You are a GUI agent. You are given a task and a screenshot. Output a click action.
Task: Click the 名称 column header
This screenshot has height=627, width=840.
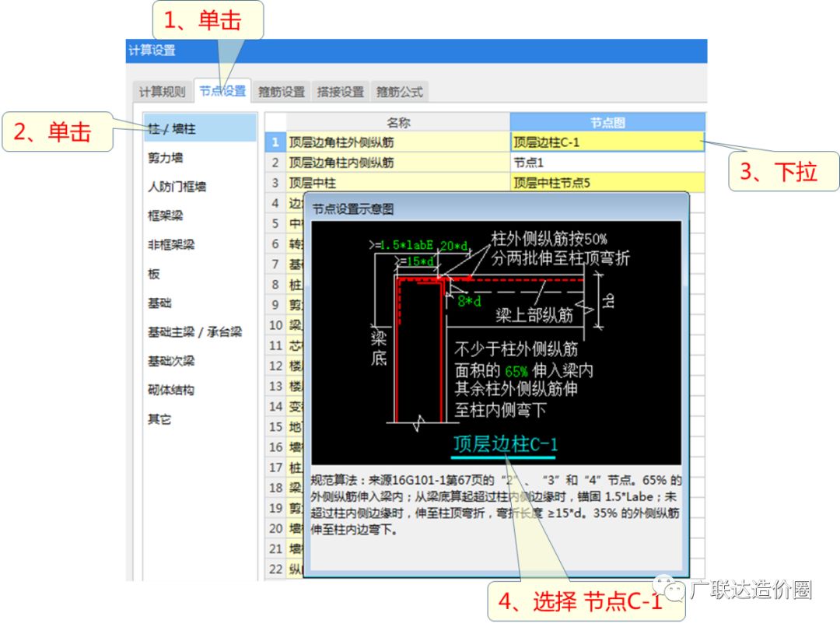click(x=398, y=122)
